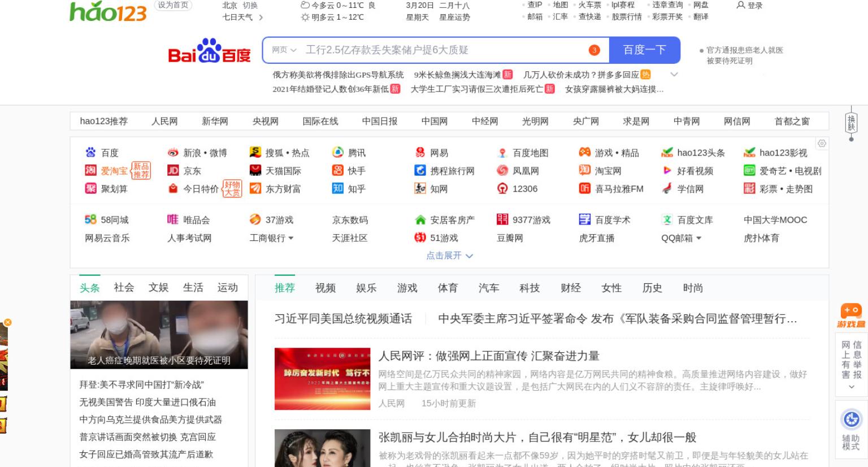Open the 辅助模式 accessibility icon

pyautogui.click(x=851, y=420)
